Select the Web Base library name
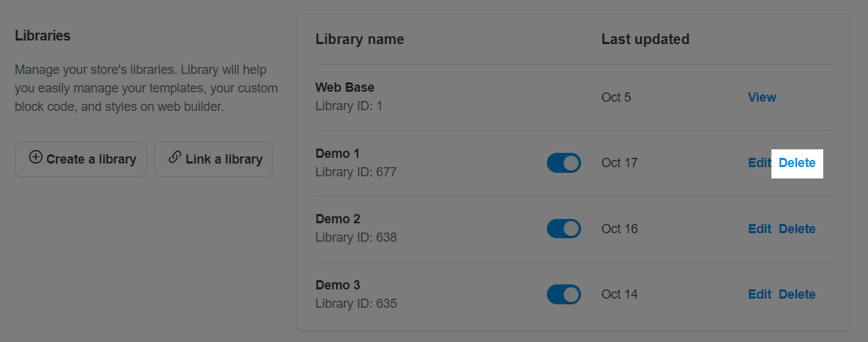Viewport: 868px width, 342px height. 345,87
